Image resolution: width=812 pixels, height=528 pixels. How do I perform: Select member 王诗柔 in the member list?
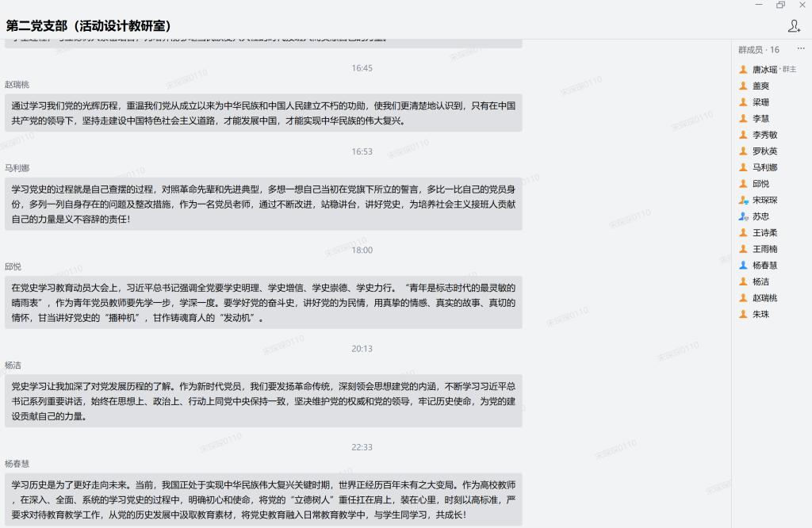[764, 233]
